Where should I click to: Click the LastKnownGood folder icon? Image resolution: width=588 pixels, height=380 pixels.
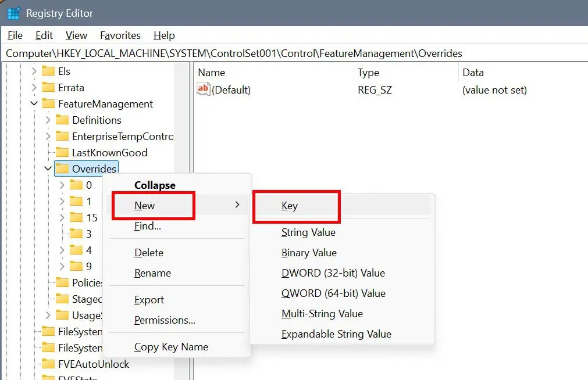[x=62, y=152]
